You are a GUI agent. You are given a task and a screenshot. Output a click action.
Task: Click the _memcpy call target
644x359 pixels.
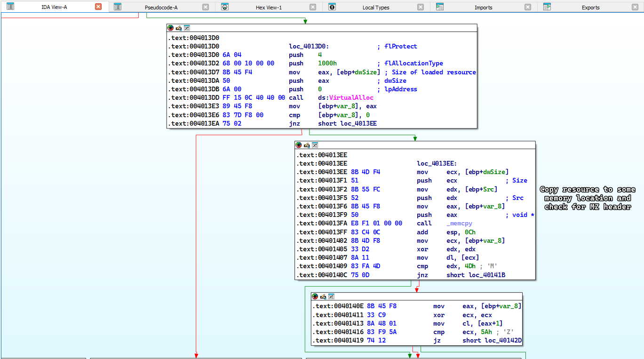tap(459, 223)
